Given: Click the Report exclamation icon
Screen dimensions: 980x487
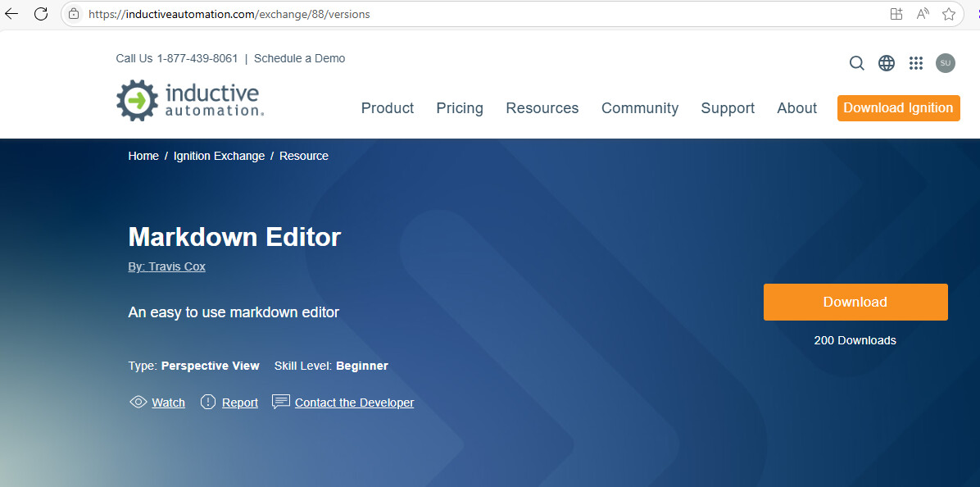Looking at the screenshot, I should (x=208, y=402).
